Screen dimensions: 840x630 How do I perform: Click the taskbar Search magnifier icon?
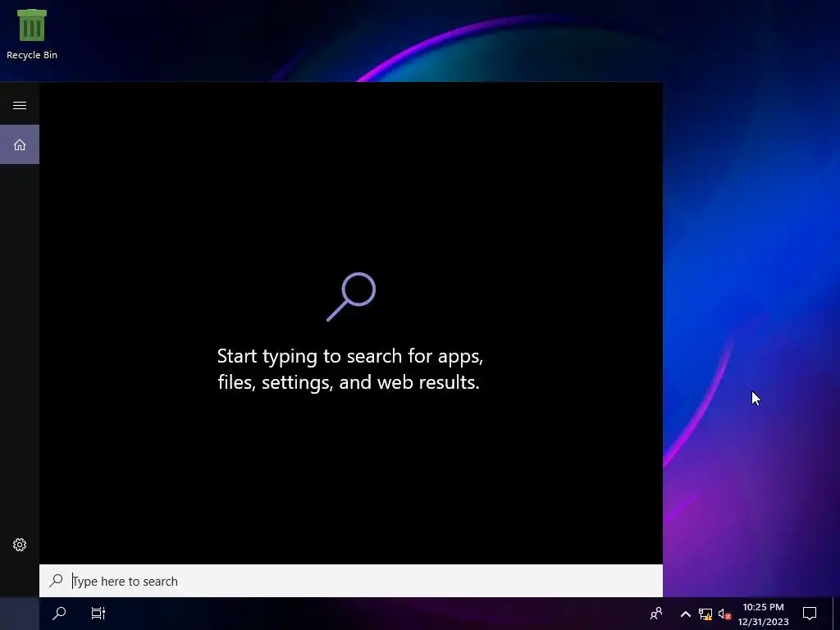pos(59,614)
